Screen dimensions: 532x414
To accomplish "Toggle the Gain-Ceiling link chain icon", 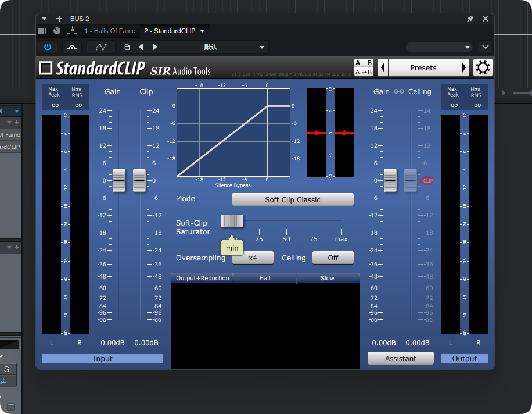I will click(398, 91).
